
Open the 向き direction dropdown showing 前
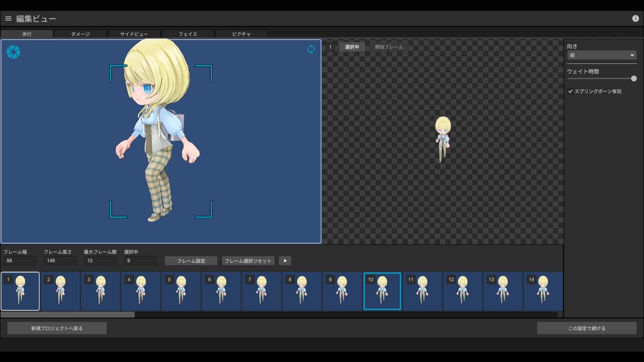click(x=601, y=55)
